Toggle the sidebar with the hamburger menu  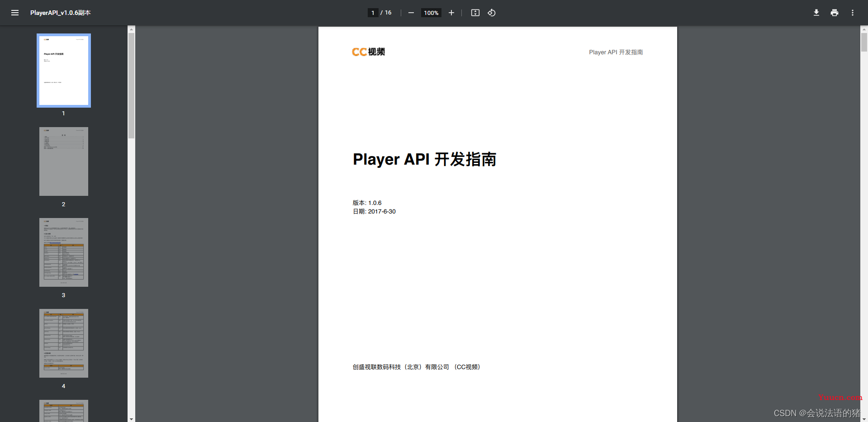coord(15,13)
